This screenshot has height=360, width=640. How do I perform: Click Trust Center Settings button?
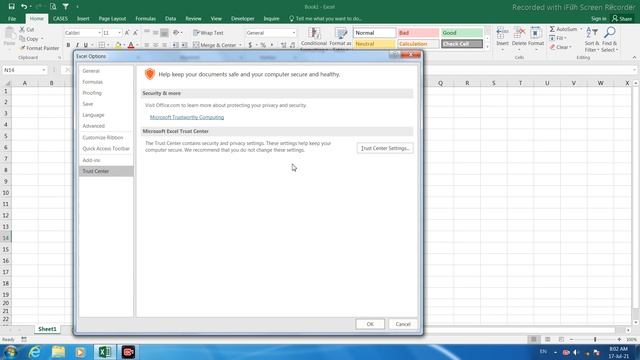(x=385, y=148)
